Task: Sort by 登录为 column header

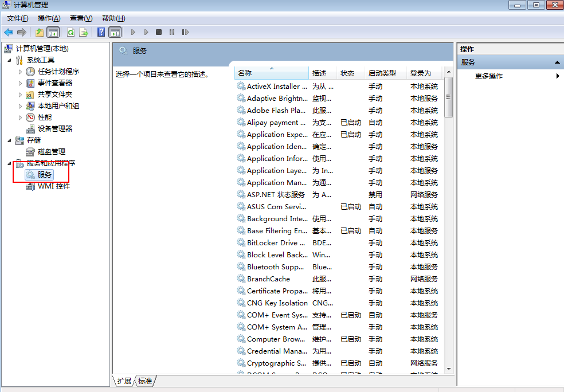Action: (424, 73)
